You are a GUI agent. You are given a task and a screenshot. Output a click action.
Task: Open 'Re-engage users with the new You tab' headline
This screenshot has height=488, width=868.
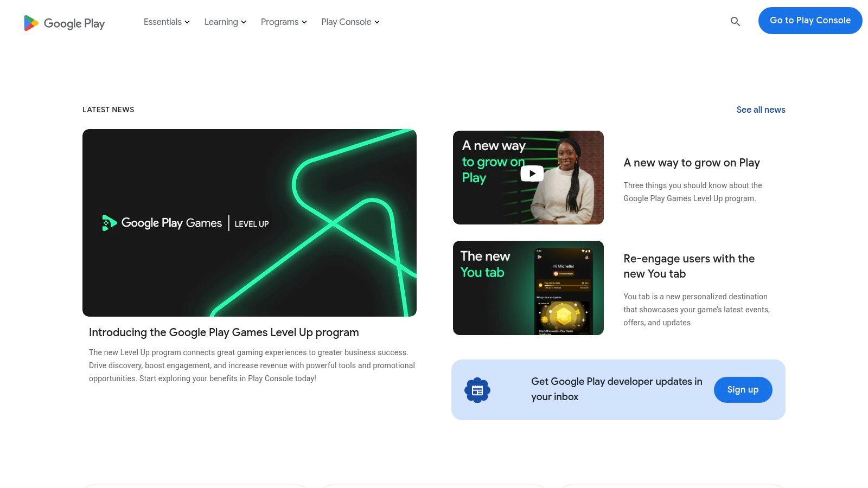click(688, 266)
